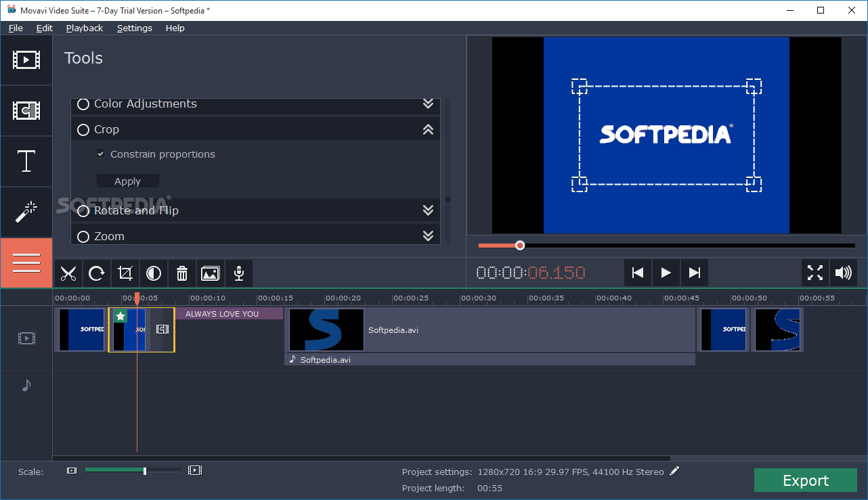
Task: Toggle fullscreen preview mode
Action: [815, 273]
